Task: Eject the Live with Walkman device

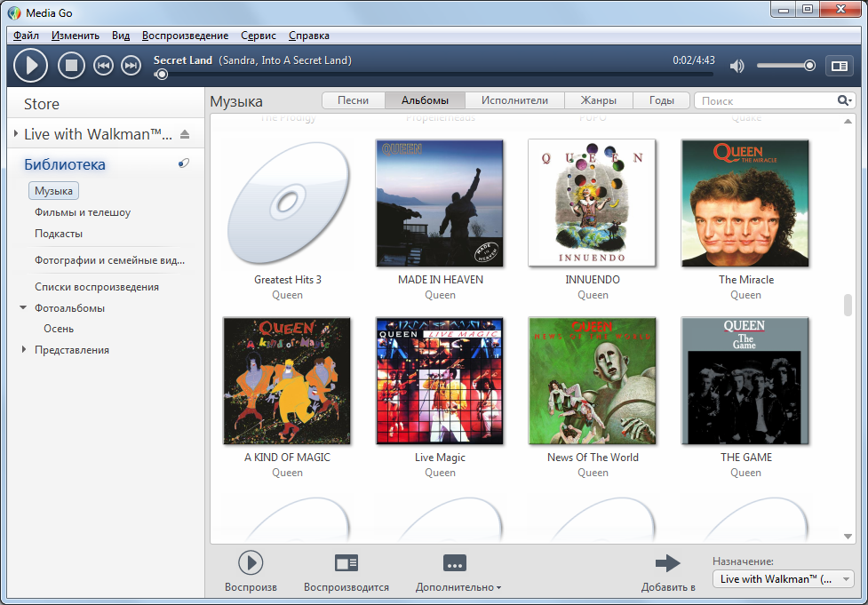Action: [x=185, y=134]
